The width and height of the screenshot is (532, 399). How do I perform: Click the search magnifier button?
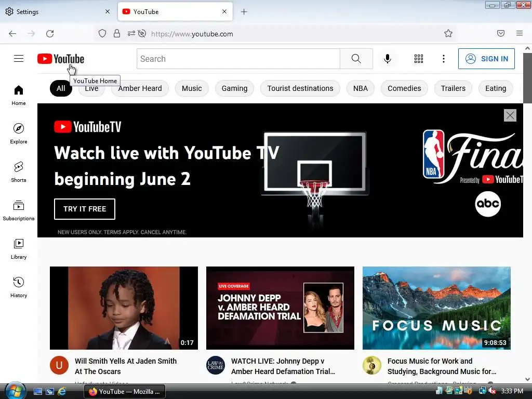pyautogui.click(x=356, y=59)
